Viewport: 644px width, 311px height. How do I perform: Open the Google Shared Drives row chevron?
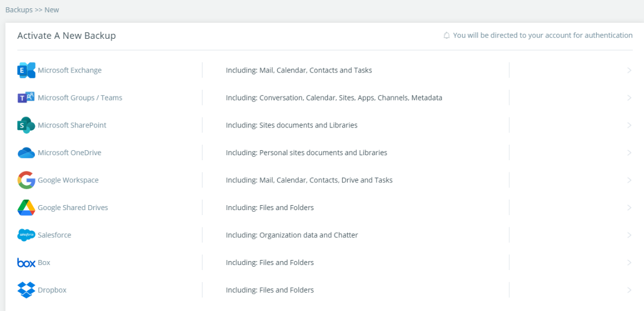pyautogui.click(x=630, y=207)
